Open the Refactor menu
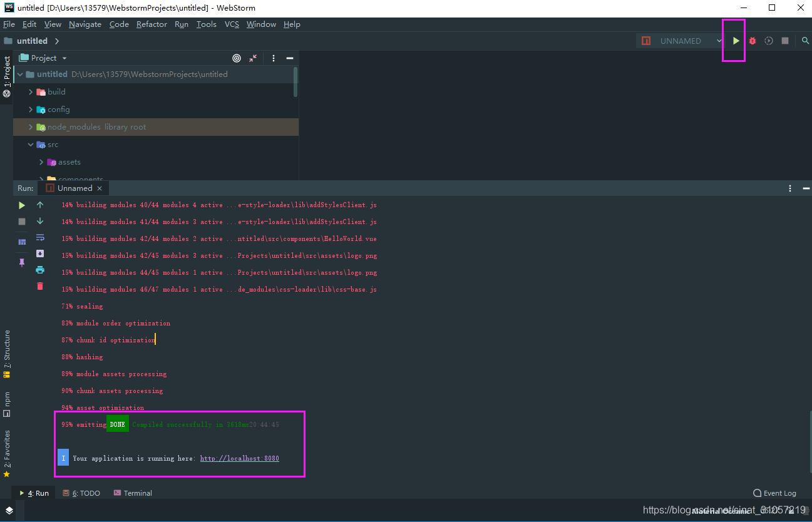Screen dimensions: 812x522 (x=152, y=24)
